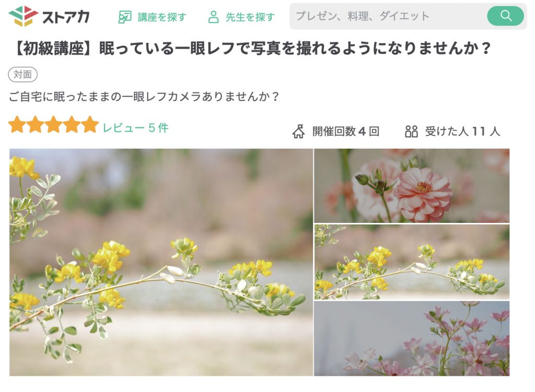Click the green magnifier search button
The image size is (535, 392).
point(505,16)
